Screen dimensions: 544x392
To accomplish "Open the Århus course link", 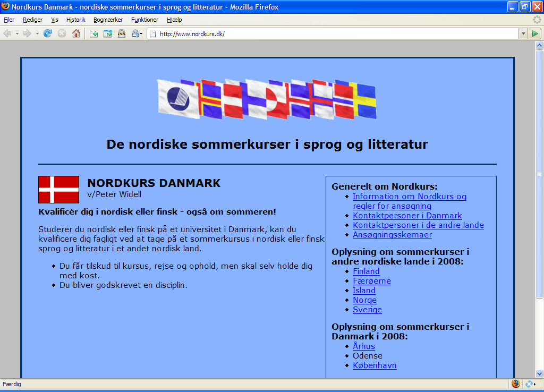I will pos(363,346).
